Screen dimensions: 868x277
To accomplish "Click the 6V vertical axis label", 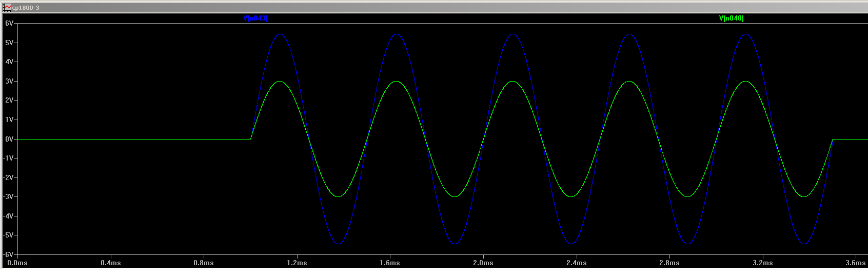I will click(9, 24).
